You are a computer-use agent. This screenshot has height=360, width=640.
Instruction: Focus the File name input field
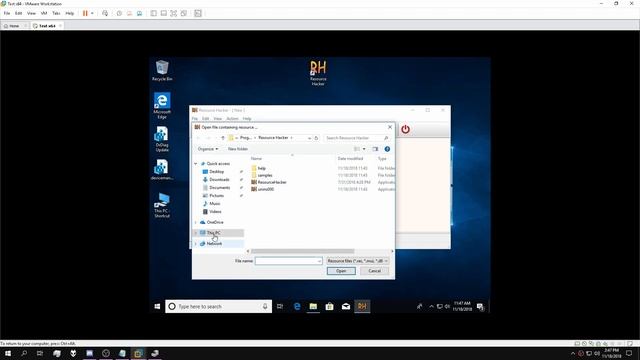coord(289,261)
